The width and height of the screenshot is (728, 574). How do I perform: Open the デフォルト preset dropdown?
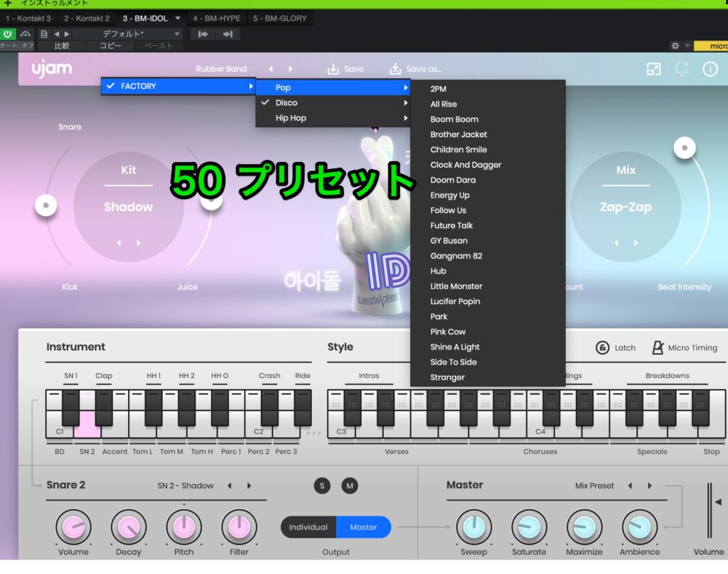coord(128,34)
